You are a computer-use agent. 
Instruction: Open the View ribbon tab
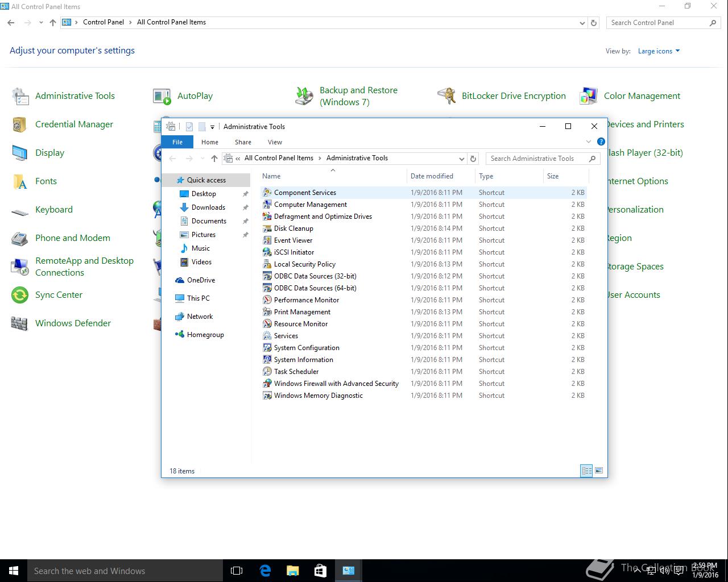pos(275,142)
